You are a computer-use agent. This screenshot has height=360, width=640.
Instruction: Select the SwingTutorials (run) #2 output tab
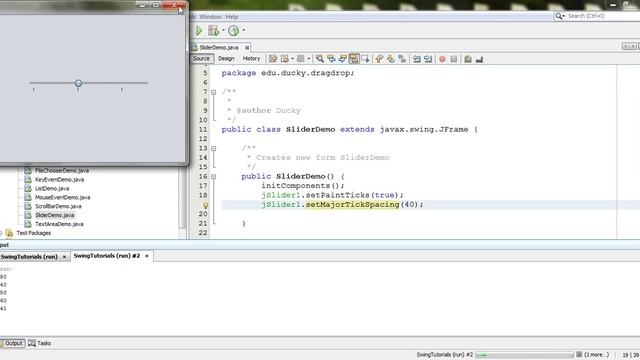[x=107, y=256]
